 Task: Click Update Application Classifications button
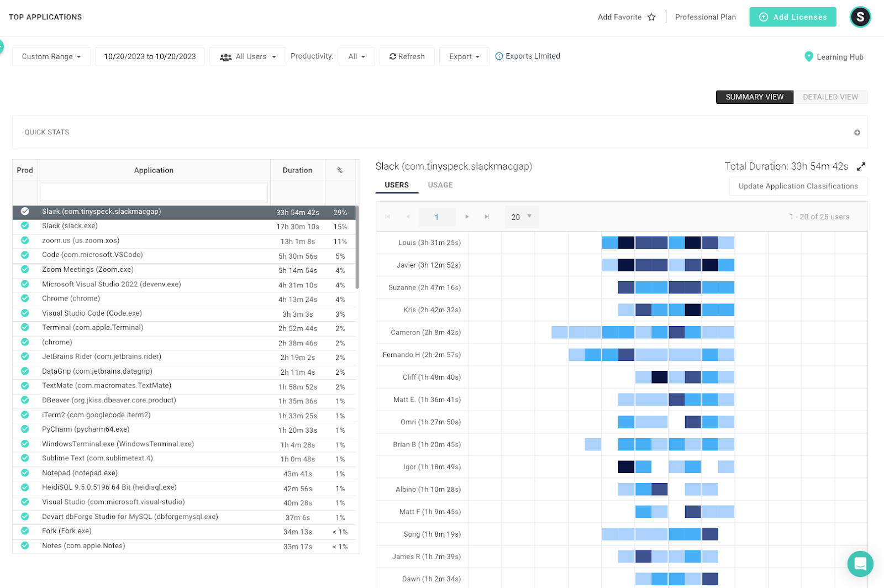click(798, 186)
